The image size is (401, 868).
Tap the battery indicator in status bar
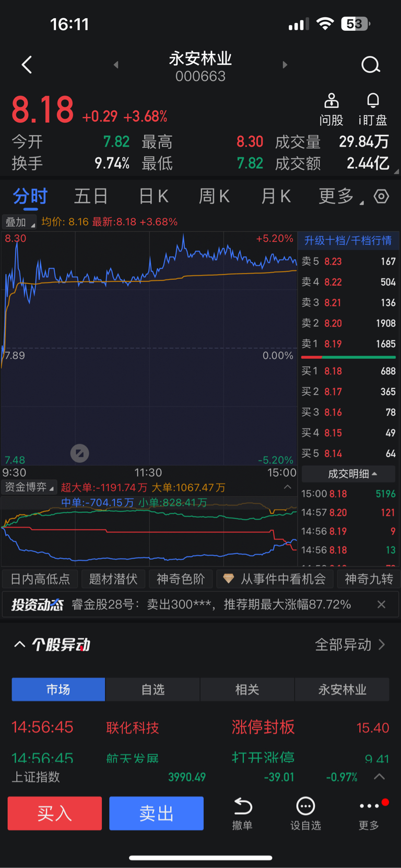[356, 24]
